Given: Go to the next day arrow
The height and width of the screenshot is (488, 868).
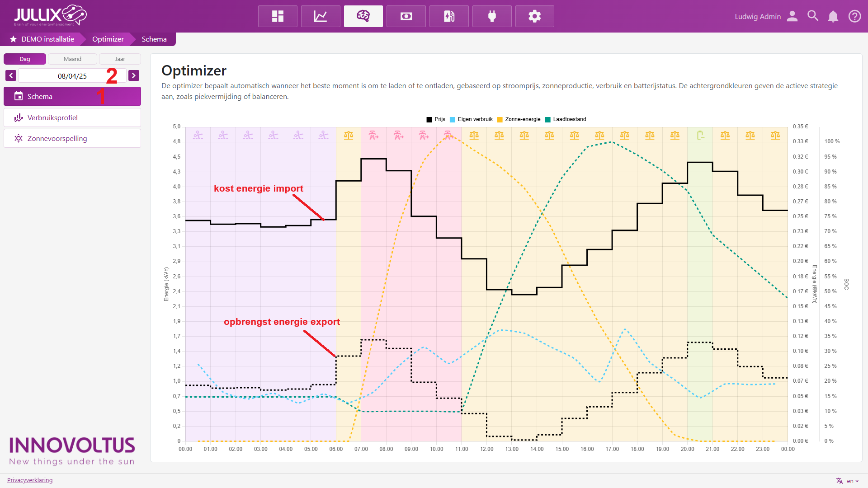Looking at the screenshot, I should pos(133,75).
